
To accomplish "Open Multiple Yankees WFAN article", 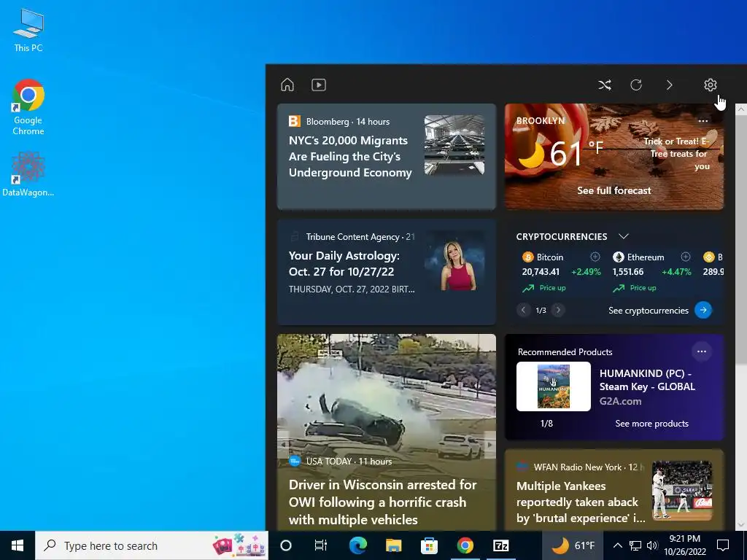I will [x=581, y=502].
